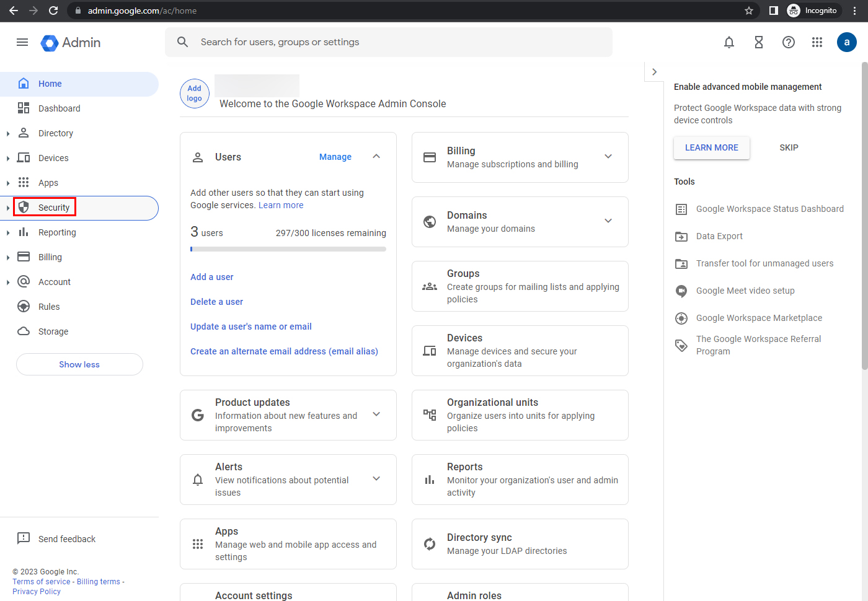Click the Groups people icon

(430, 286)
